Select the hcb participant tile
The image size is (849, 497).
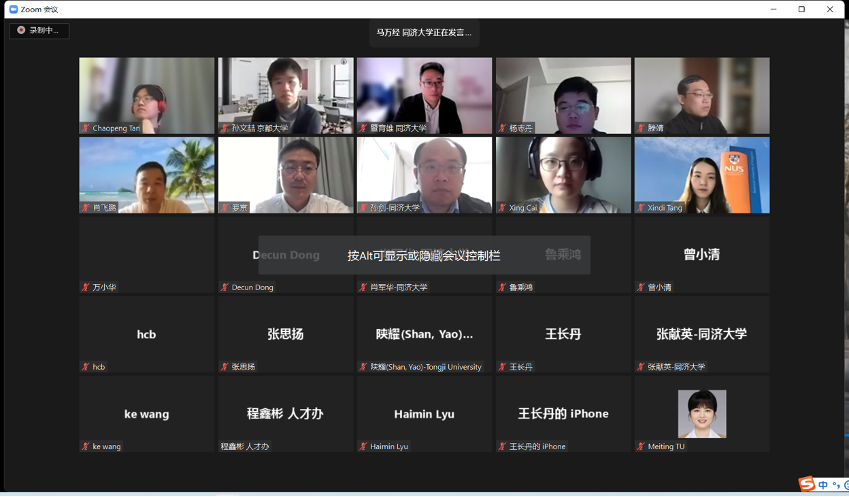click(147, 334)
